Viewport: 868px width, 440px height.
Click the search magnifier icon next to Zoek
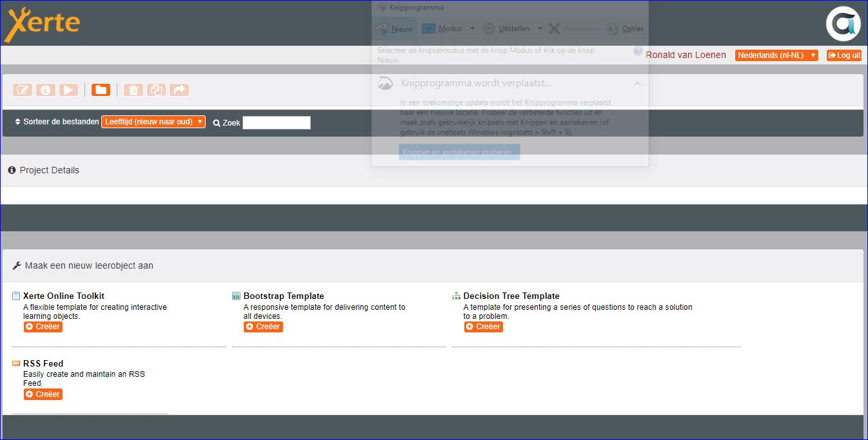pos(217,122)
